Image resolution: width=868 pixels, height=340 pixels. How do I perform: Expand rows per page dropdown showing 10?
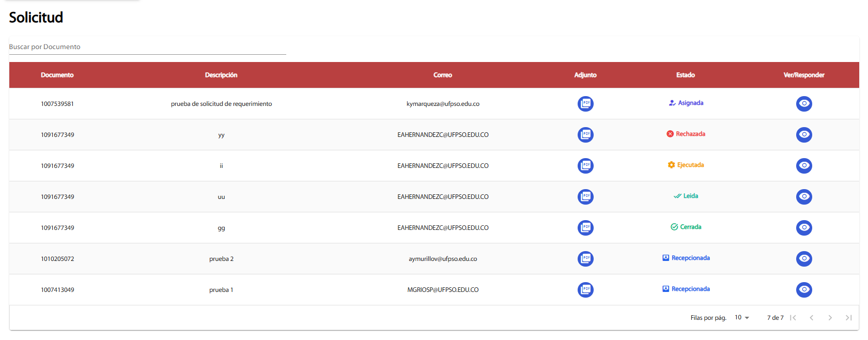click(741, 318)
